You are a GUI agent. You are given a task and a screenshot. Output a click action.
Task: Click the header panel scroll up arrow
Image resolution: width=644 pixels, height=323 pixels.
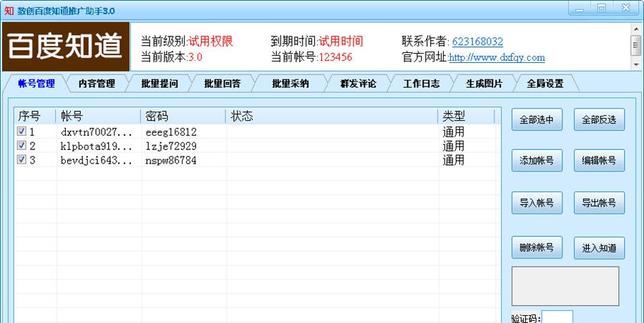pos(636,29)
